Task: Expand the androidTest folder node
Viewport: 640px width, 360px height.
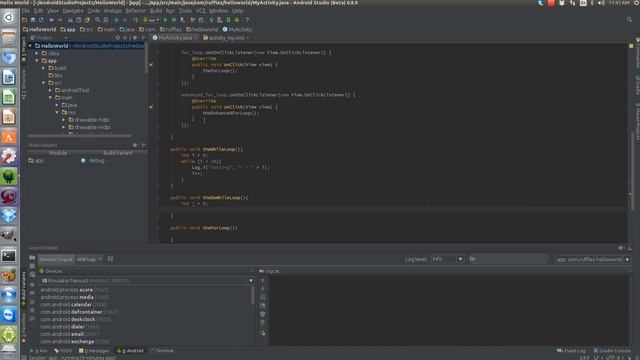Action: coord(50,90)
